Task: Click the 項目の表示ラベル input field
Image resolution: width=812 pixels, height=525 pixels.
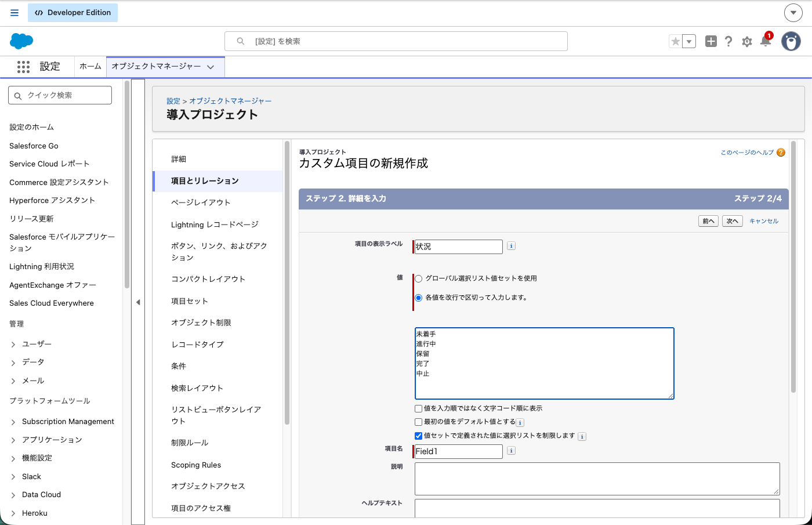Action: tap(458, 247)
